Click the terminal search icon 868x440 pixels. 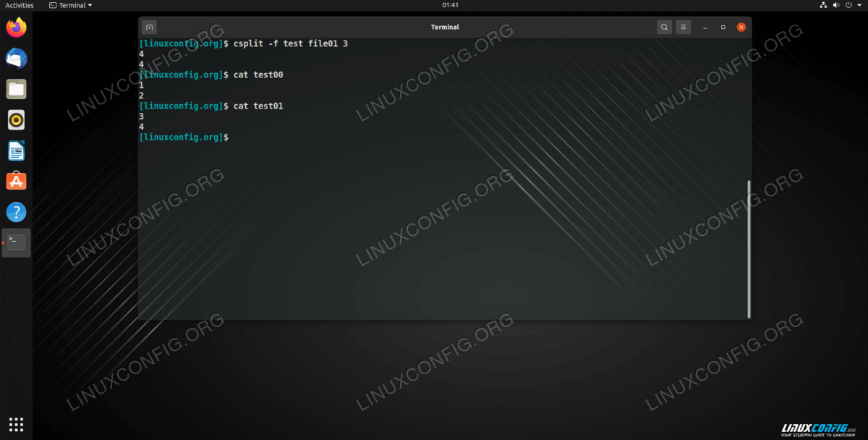pos(664,27)
